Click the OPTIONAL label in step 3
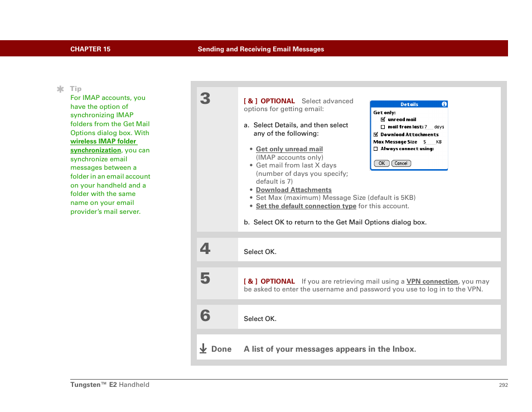Screen dimensions: 532x412 pos(278,101)
